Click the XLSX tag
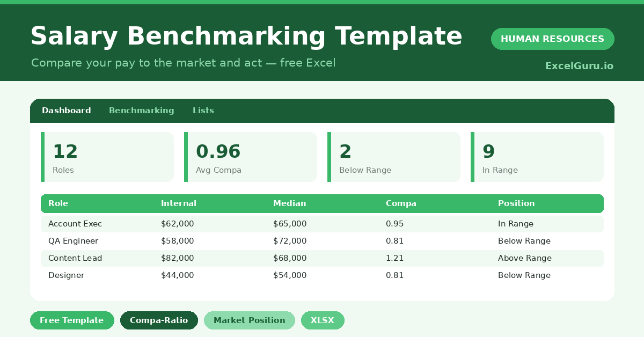Image resolution: width=644 pixels, height=337 pixels. tap(323, 320)
